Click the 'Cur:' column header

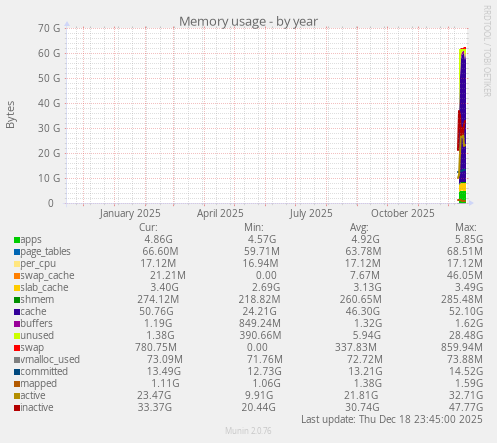click(148, 227)
